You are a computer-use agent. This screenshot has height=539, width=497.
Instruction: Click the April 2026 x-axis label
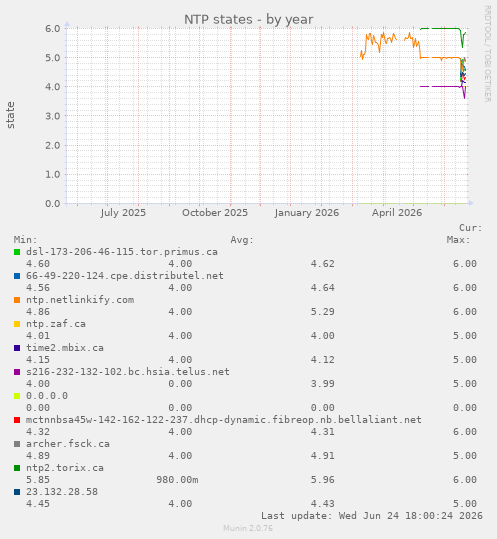pos(397,213)
